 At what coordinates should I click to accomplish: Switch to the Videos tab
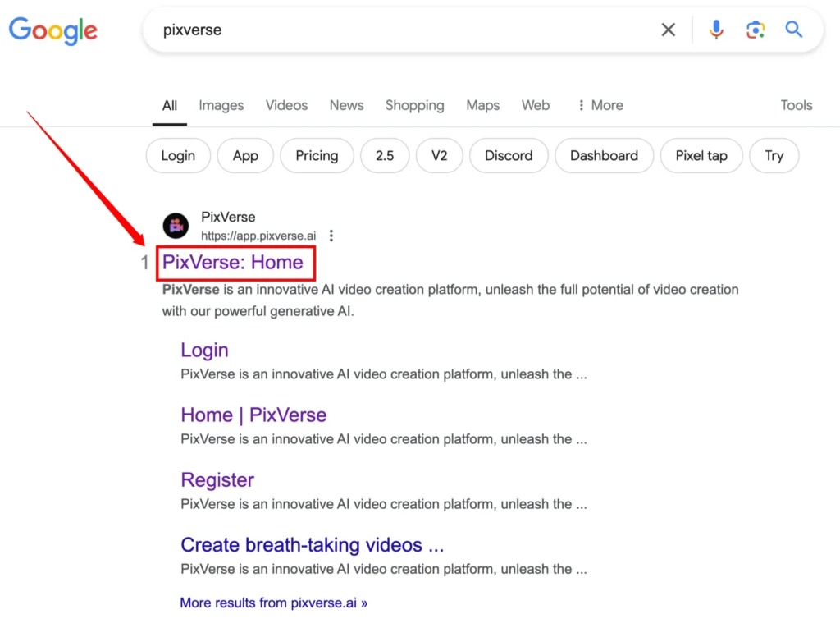[286, 105]
